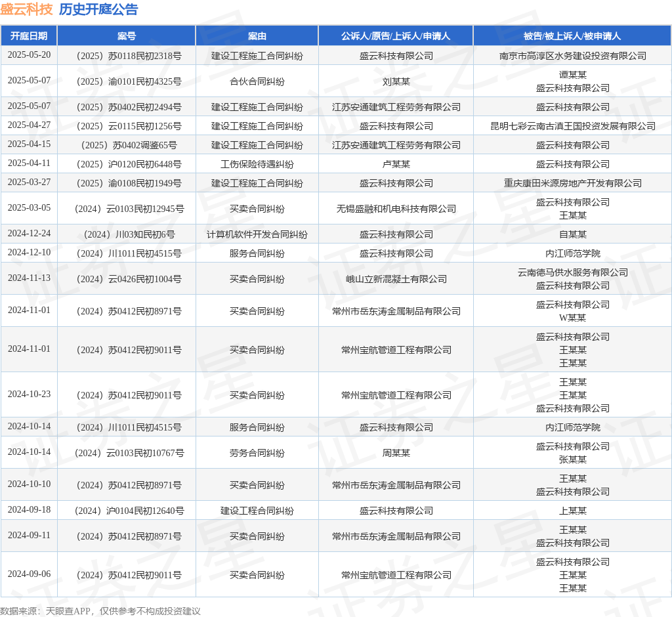Click plaintiff 卢某某
Image resolution: width=672 pixels, height=617 pixels.
pos(396,164)
